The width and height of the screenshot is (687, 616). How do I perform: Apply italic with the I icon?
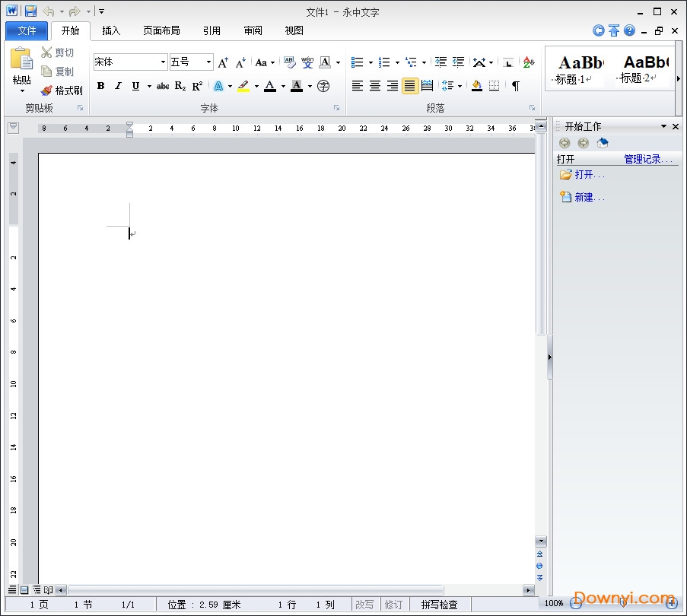click(118, 86)
